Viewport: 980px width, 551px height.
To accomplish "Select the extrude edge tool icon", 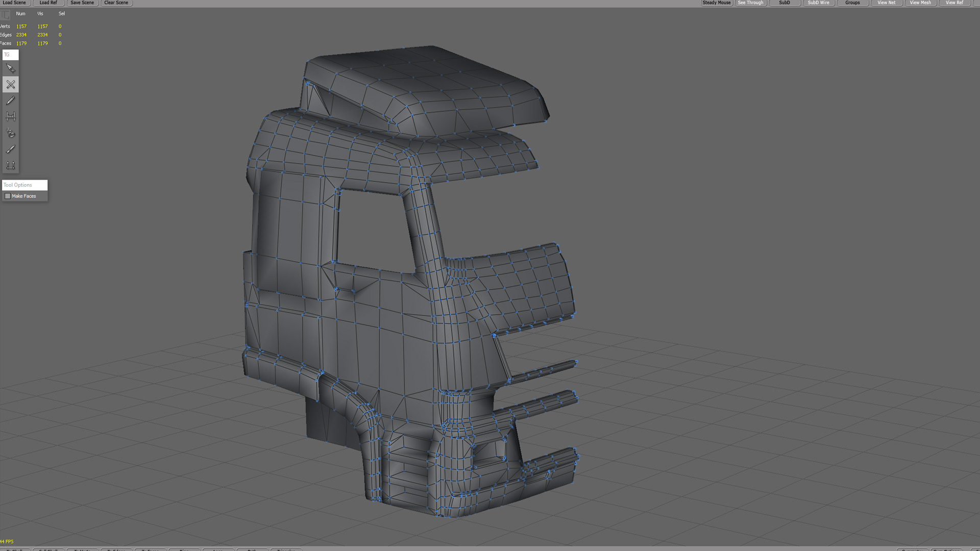I will point(10,165).
